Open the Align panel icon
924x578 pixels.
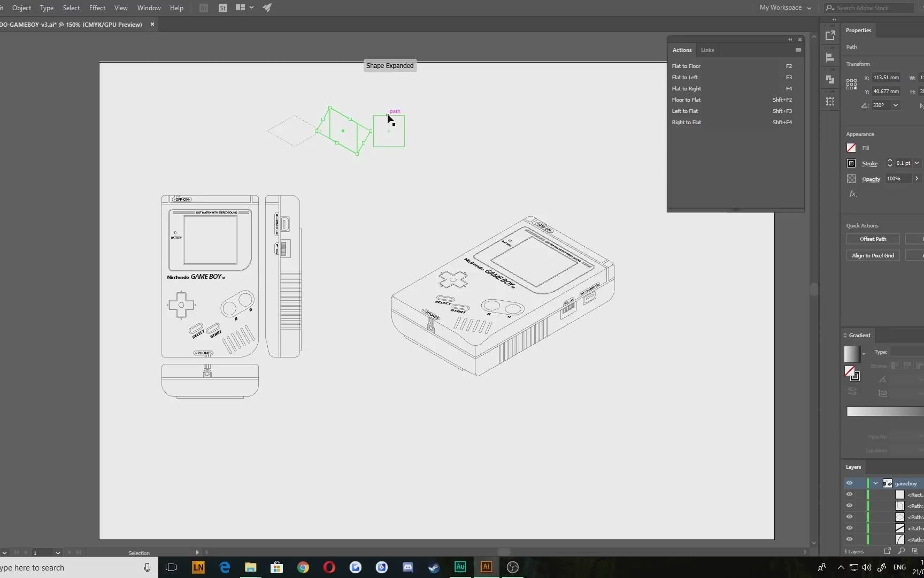(x=830, y=57)
